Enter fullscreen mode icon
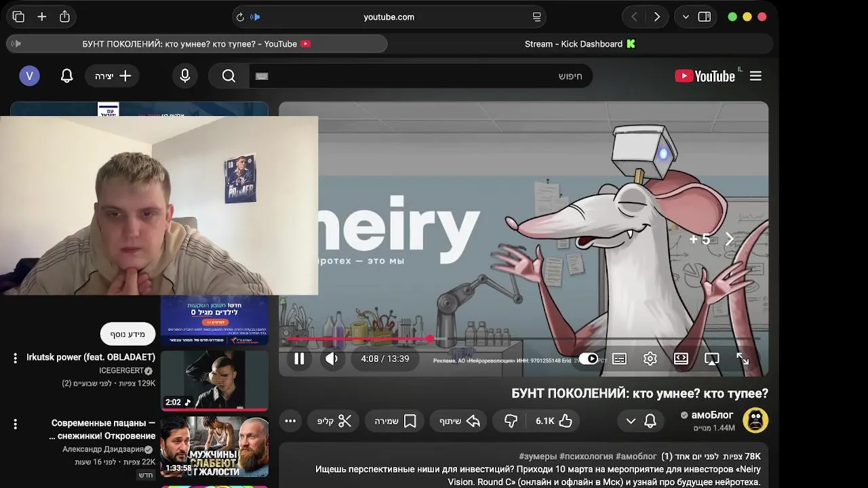Screen dimensions: 868x488 pyautogui.click(x=743, y=359)
